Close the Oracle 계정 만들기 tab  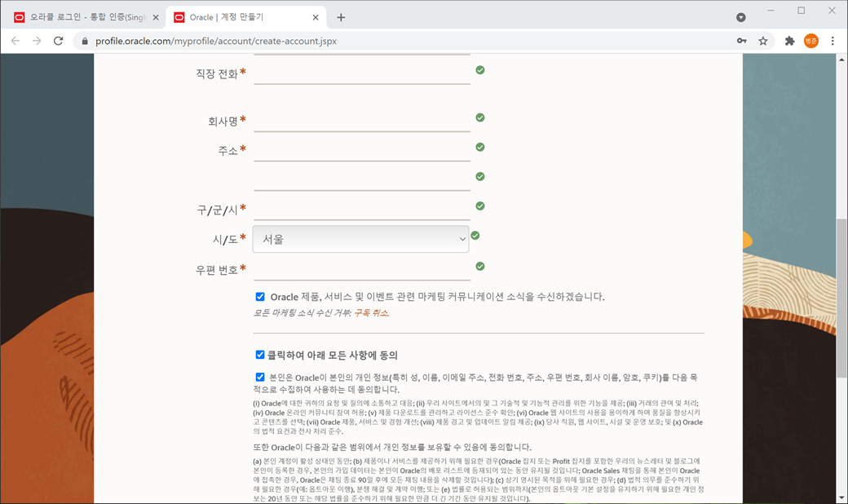pyautogui.click(x=316, y=17)
